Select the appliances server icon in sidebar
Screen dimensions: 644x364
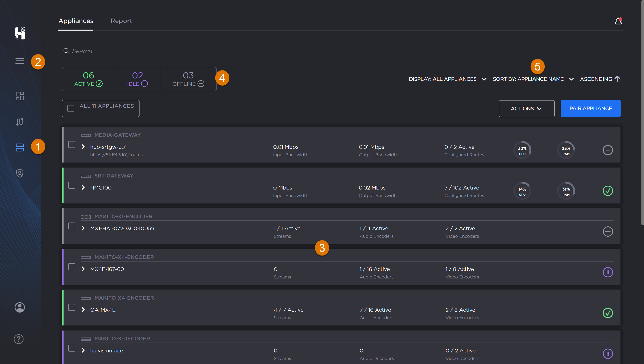[20, 147]
